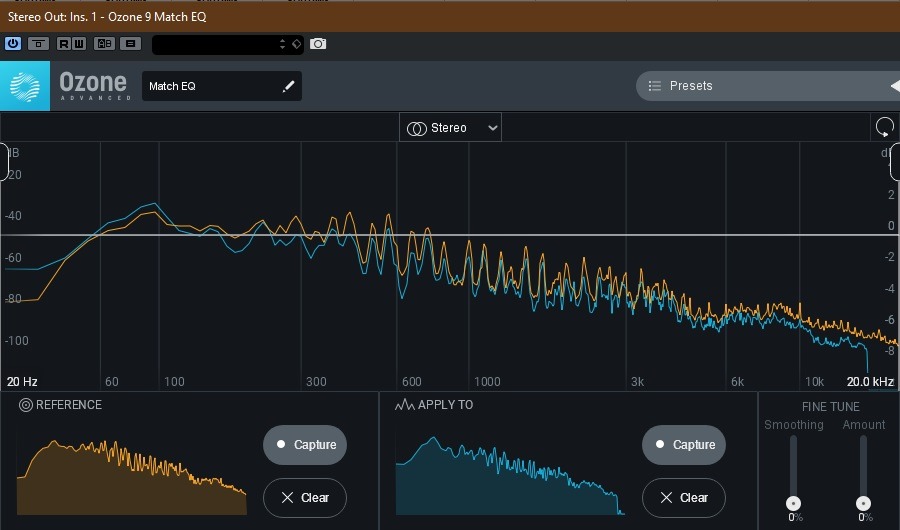Enable Write automation (W) button

[x=79, y=44]
